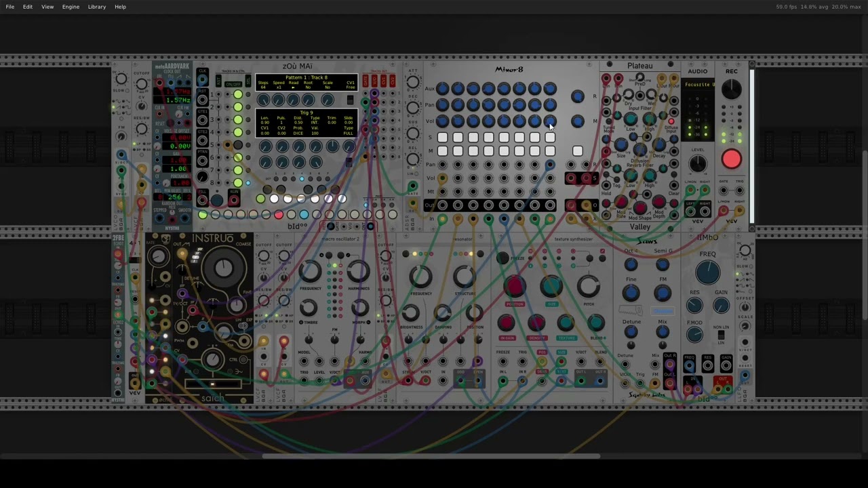Toggle track 2 ON/OFF on zOù MAï
Image resolution: width=868 pixels, height=488 pixels.
click(x=238, y=107)
